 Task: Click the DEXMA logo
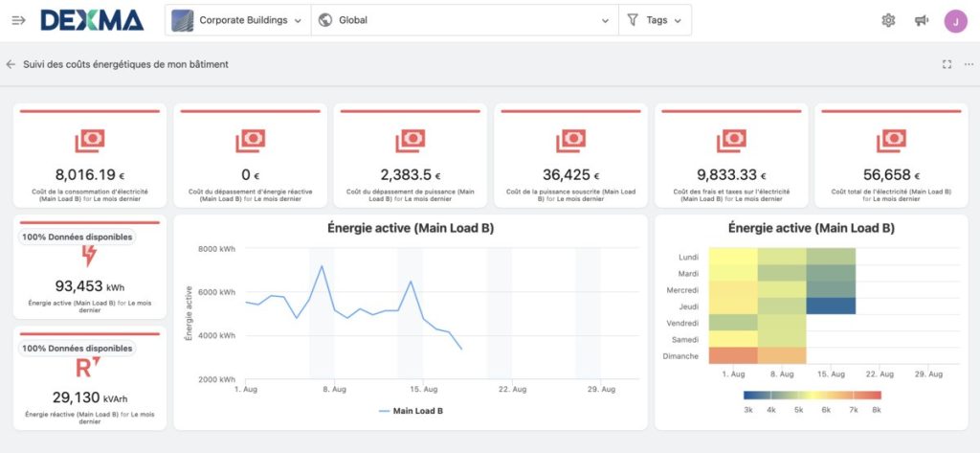point(92,20)
